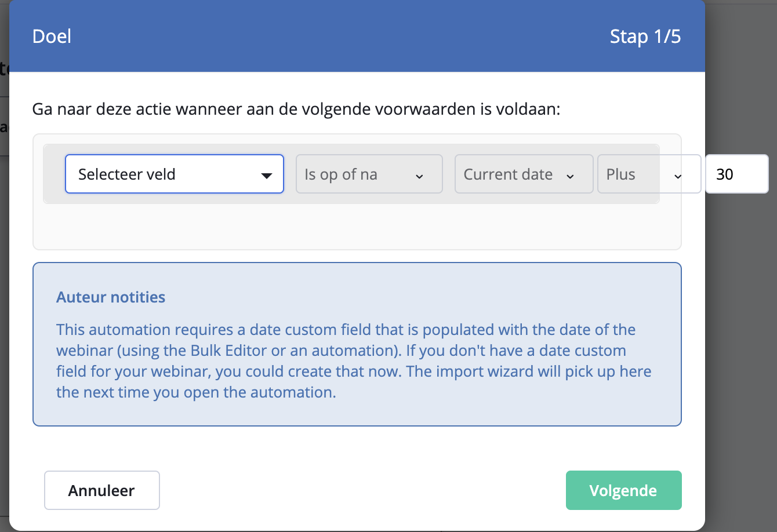Click the Doel title in the header
Viewport: 777px width, 532px height.
point(52,36)
